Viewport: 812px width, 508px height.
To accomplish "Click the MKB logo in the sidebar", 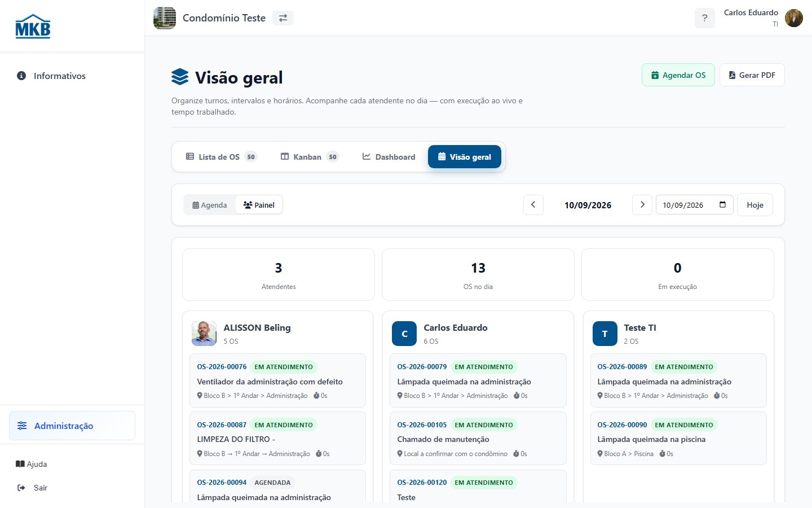I will (x=33, y=26).
